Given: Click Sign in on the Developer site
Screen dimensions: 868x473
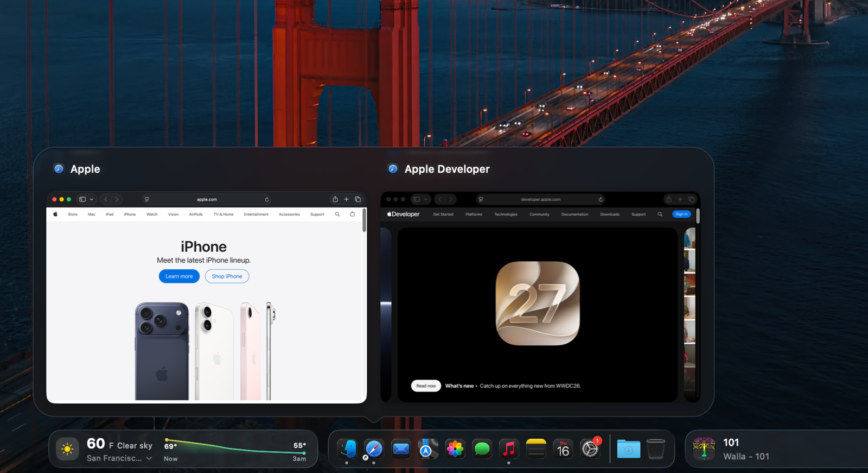Looking at the screenshot, I should (x=681, y=214).
